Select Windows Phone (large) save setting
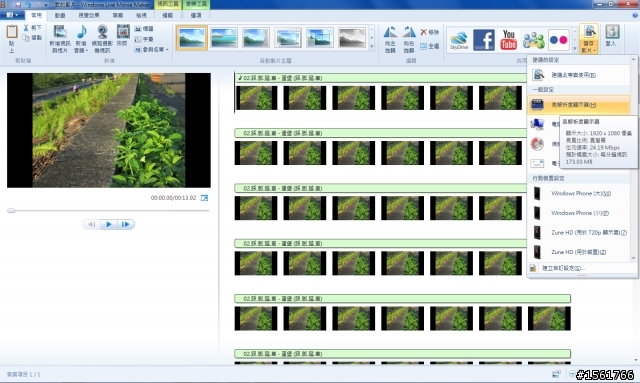This screenshot has width=640, height=383. [x=579, y=194]
